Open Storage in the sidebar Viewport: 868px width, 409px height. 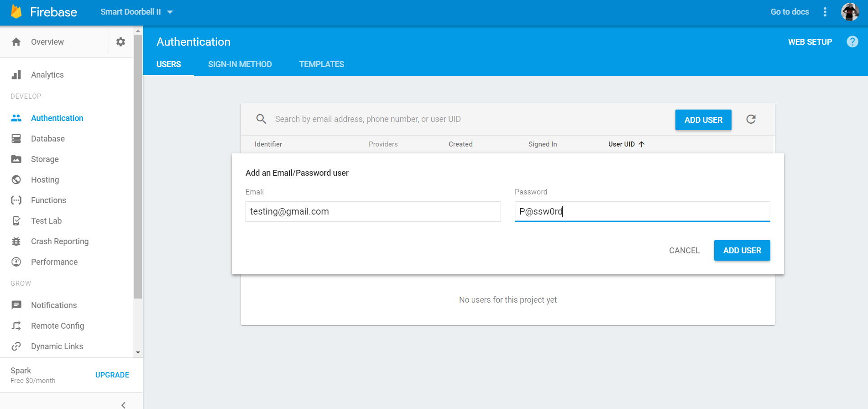(x=45, y=159)
